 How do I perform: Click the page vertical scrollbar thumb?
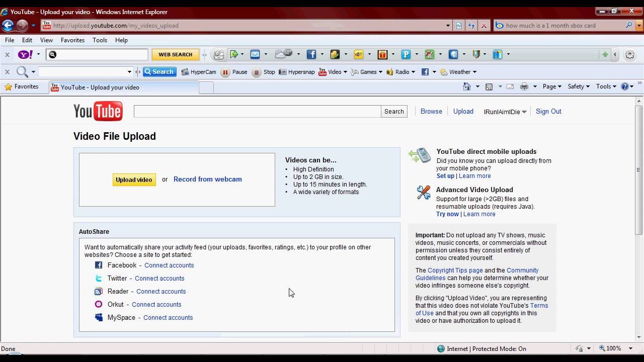(x=639, y=170)
